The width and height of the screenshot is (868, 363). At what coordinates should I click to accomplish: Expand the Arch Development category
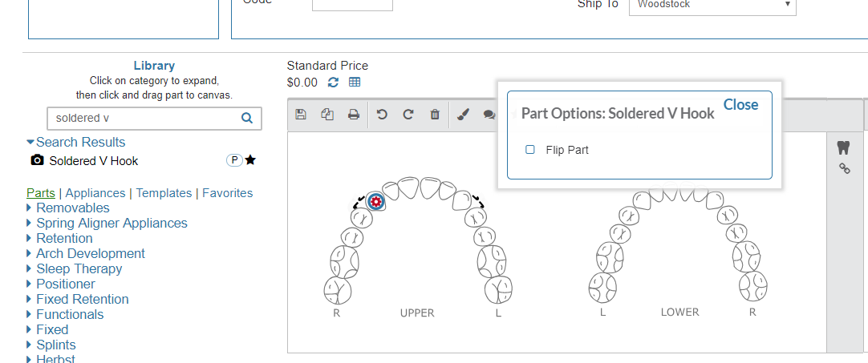(x=86, y=253)
